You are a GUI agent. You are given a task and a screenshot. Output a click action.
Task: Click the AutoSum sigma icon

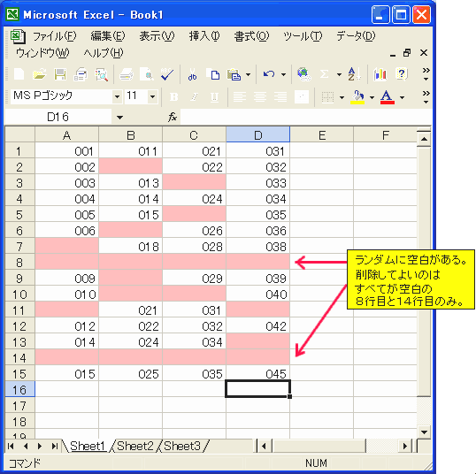pos(324,74)
